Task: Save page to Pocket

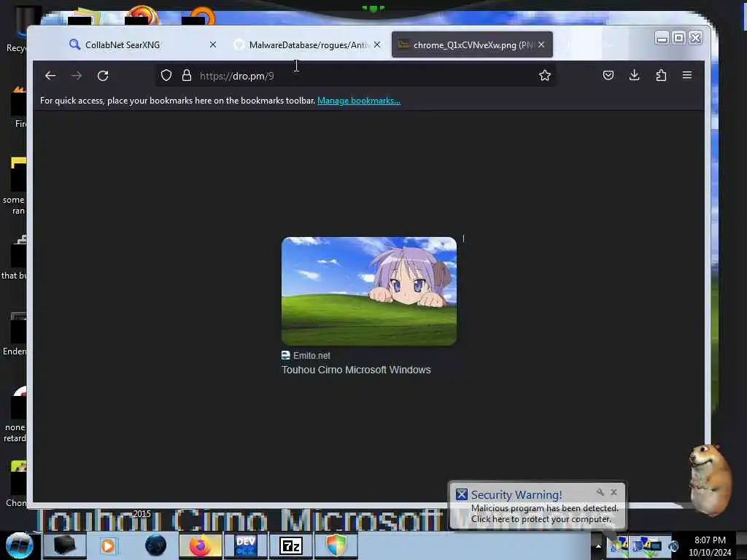Action: tap(608, 75)
